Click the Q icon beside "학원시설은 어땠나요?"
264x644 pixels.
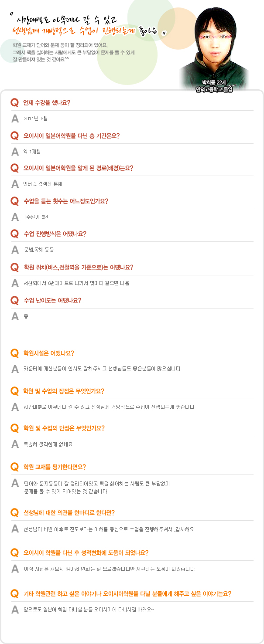[x=15, y=353]
